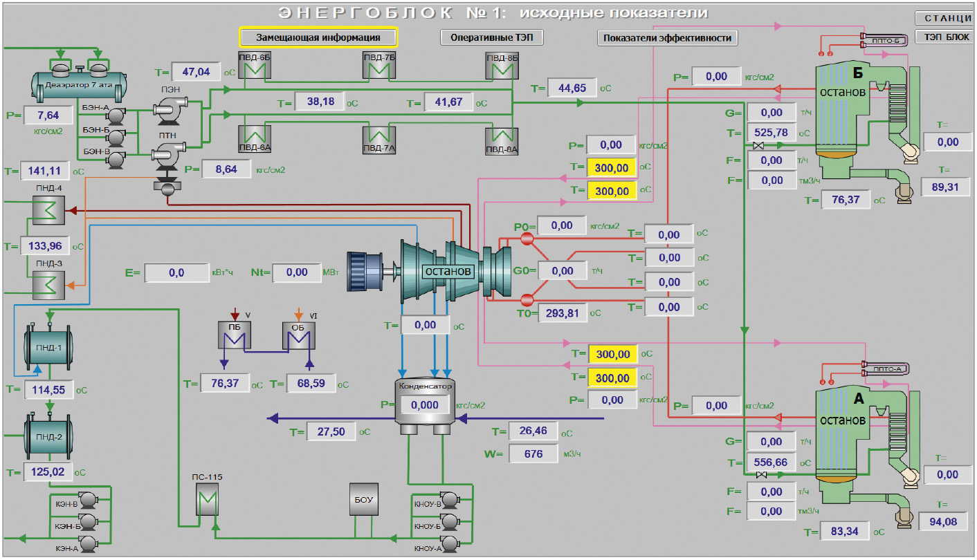
Task: Open Показатели эффективности view
Action: pos(667,38)
